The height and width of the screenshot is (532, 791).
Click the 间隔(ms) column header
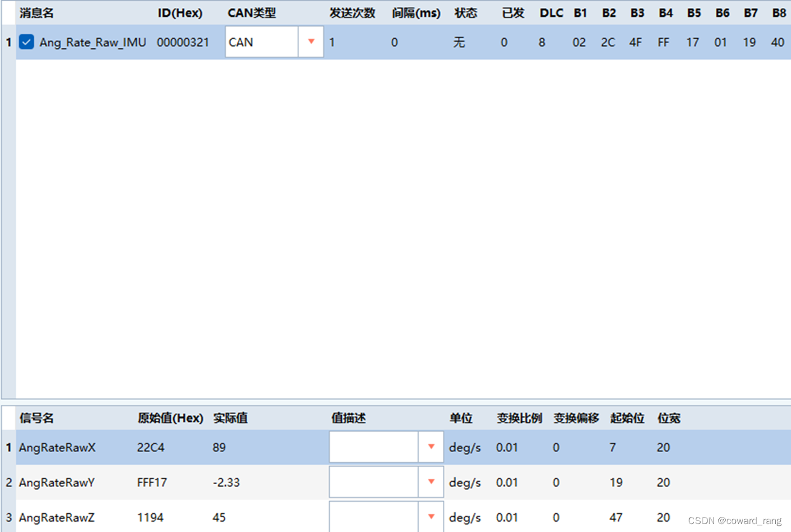pyautogui.click(x=416, y=13)
